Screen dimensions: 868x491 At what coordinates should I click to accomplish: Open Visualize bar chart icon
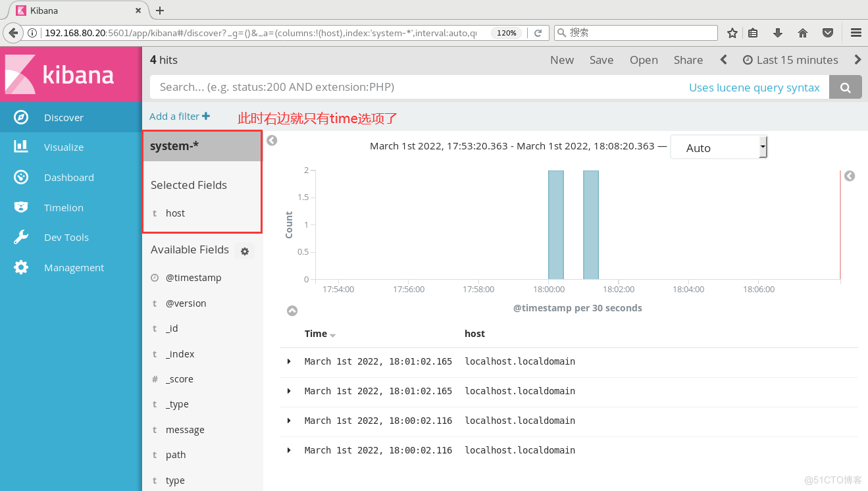click(21, 147)
